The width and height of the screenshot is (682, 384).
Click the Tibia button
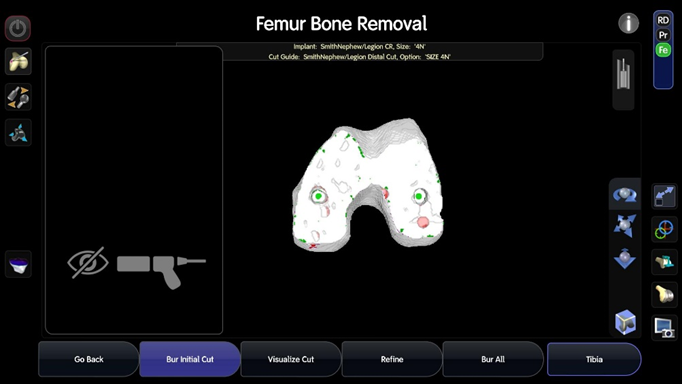coord(594,359)
